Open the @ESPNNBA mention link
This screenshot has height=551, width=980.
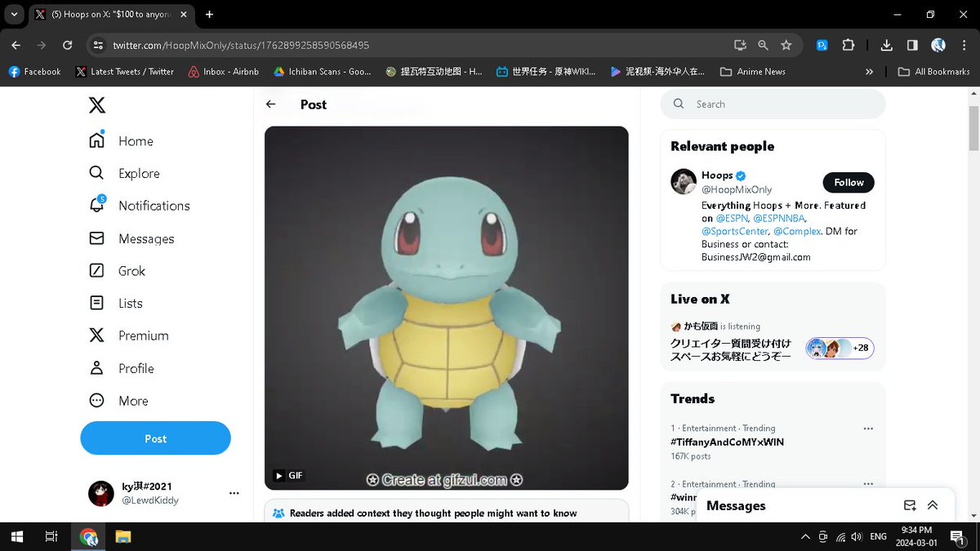[x=779, y=219]
